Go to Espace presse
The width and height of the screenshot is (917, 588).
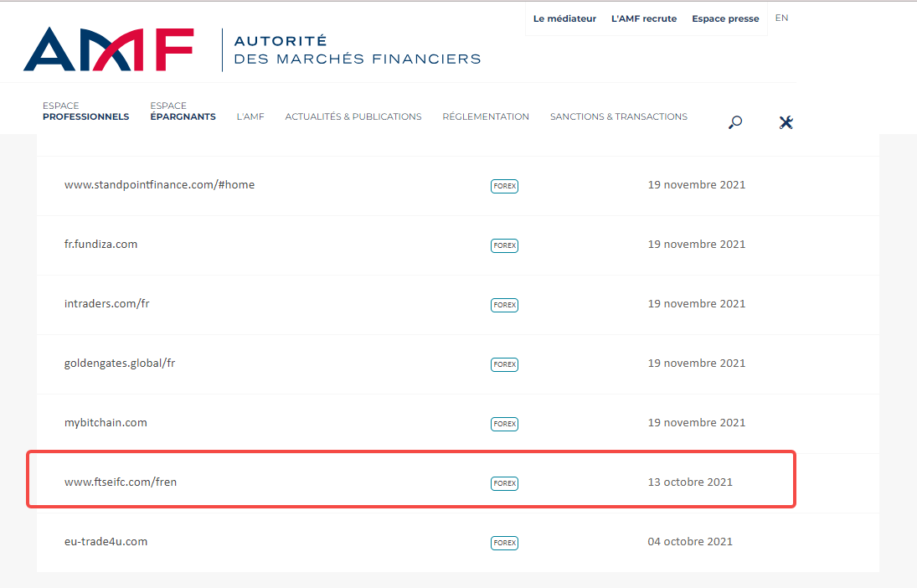click(x=725, y=18)
